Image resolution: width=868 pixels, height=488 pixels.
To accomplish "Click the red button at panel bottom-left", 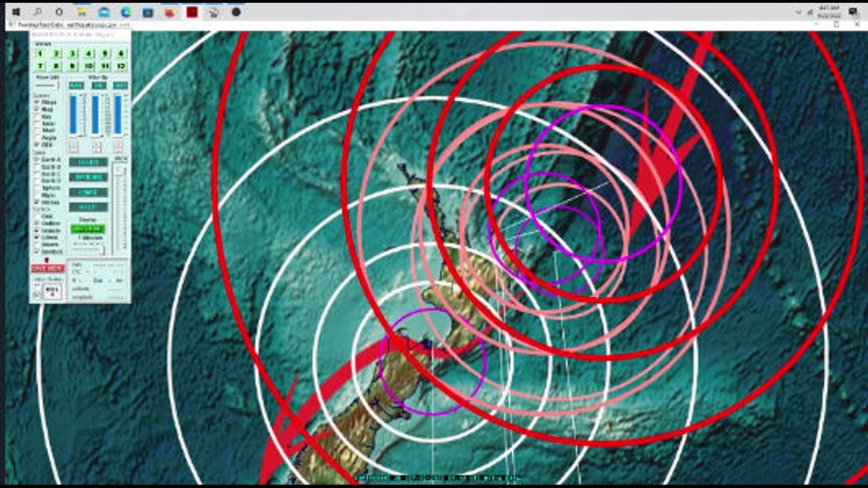I will [x=47, y=268].
